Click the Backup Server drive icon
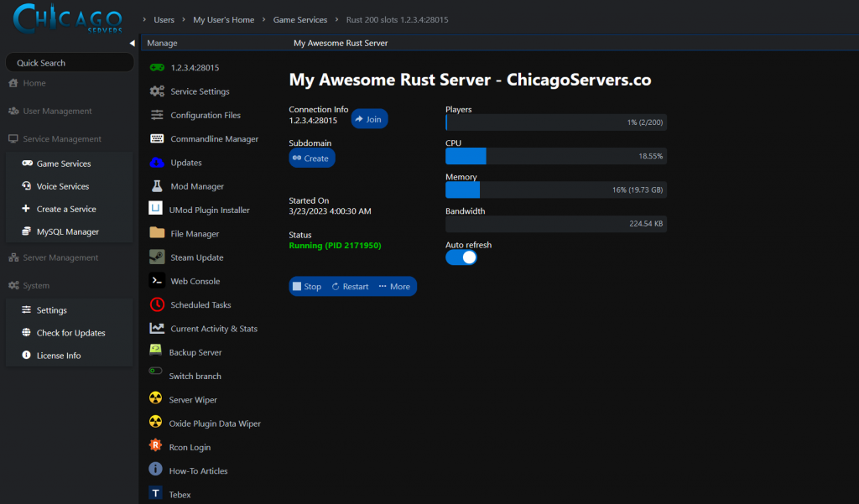Viewport: 859px width, 504px height. (x=155, y=350)
